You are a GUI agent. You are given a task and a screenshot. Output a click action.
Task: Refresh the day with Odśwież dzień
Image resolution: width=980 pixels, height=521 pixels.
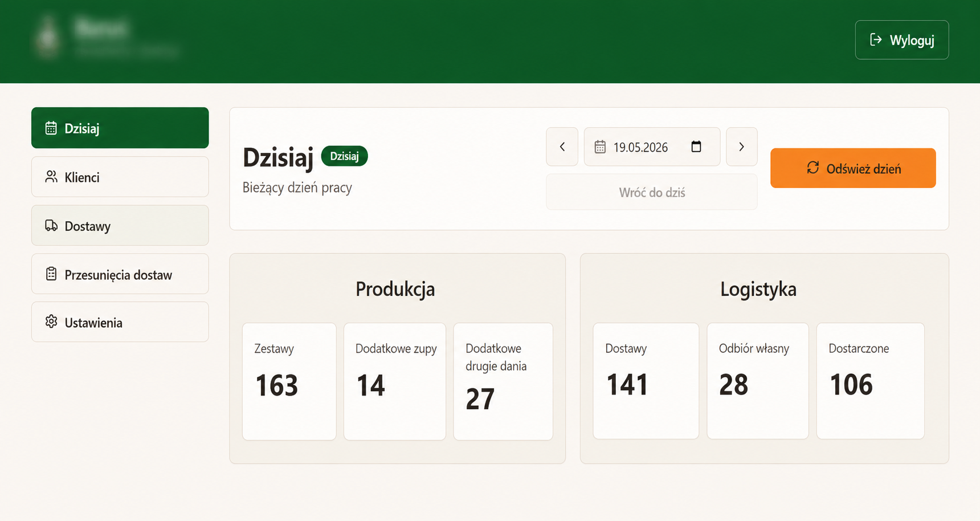point(853,168)
